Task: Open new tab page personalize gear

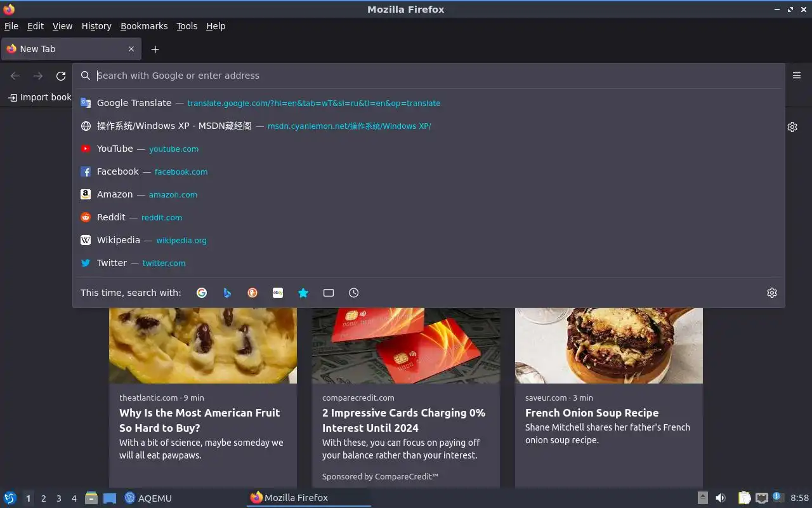Action: (792, 127)
